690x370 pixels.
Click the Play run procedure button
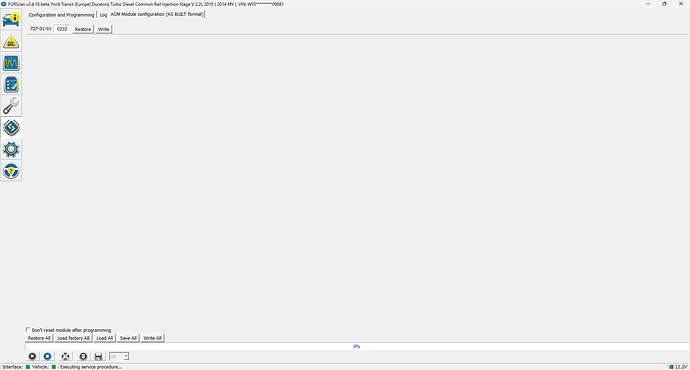pos(32,356)
